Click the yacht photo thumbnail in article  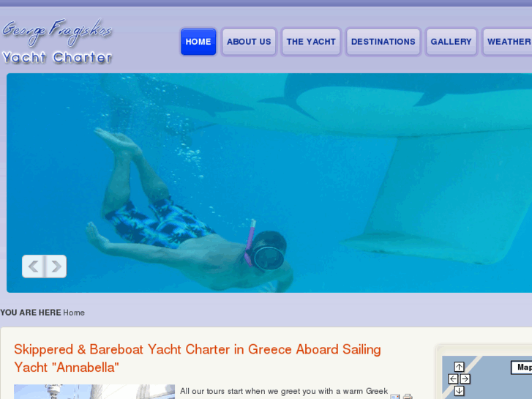[x=94, y=392]
